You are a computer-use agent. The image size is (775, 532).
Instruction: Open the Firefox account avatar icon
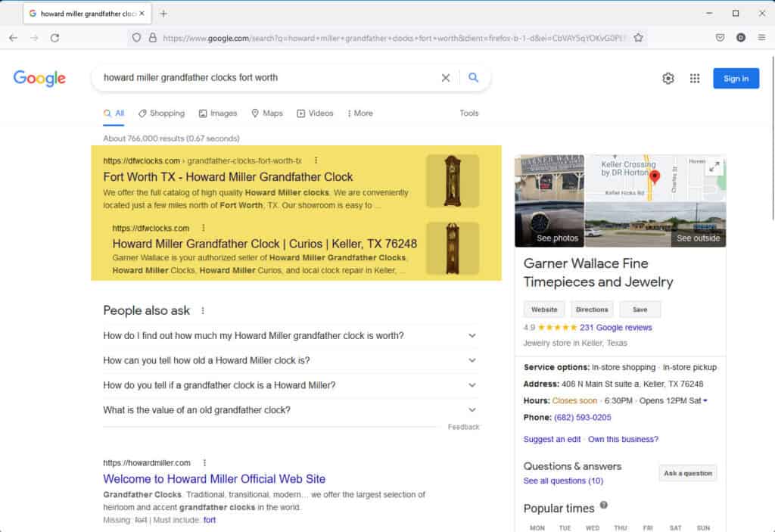coord(741,38)
